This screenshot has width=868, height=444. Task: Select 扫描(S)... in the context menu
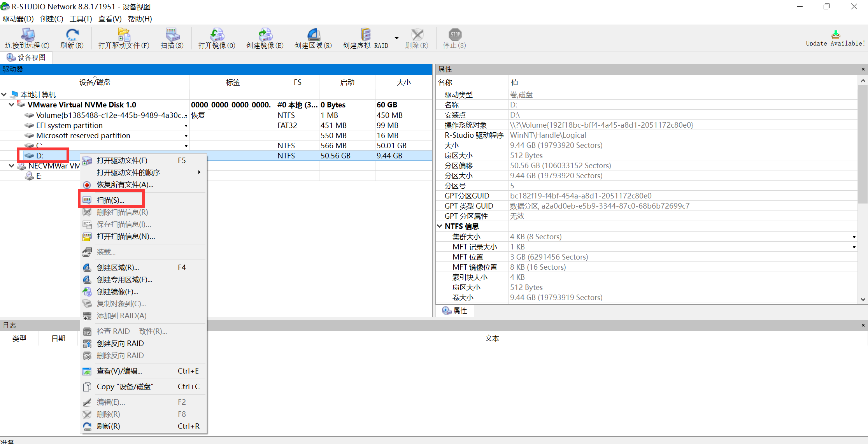tap(143, 200)
